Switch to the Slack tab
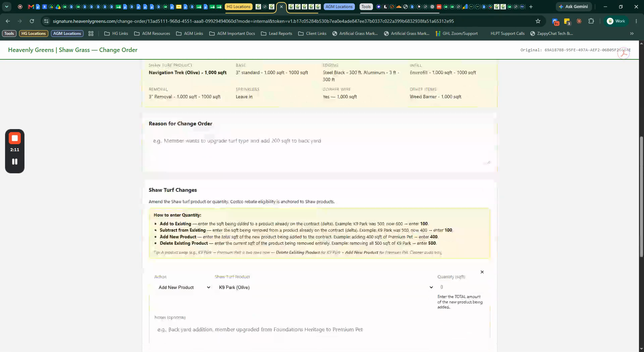 coord(490,7)
